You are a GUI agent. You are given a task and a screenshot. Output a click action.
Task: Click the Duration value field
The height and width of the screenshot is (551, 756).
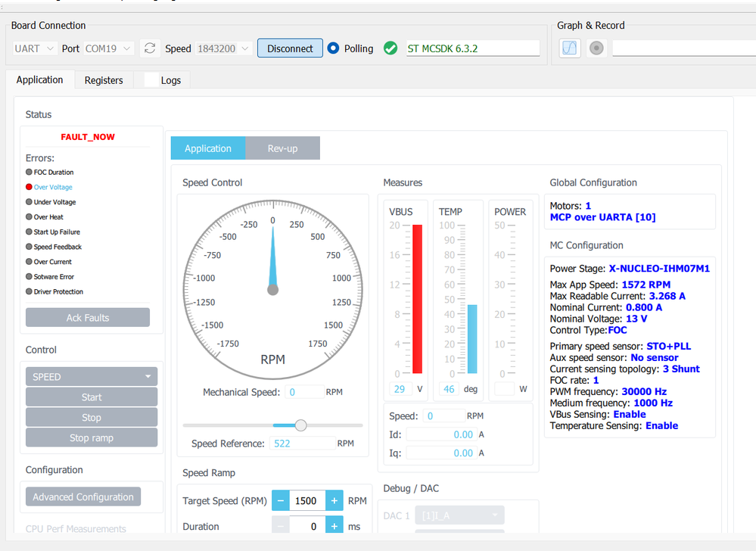[x=307, y=525]
